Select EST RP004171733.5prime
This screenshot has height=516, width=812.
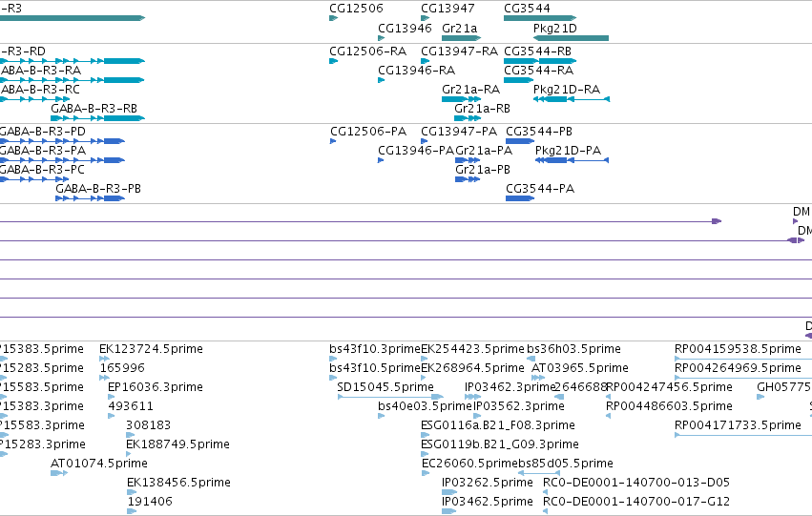click(x=738, y=425)
